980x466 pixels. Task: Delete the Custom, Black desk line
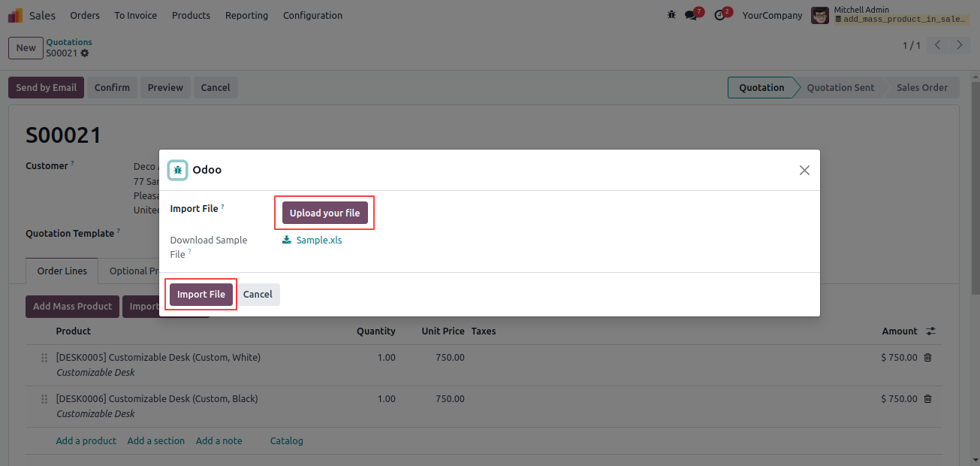pyautogui.click(x=927, y=399)
